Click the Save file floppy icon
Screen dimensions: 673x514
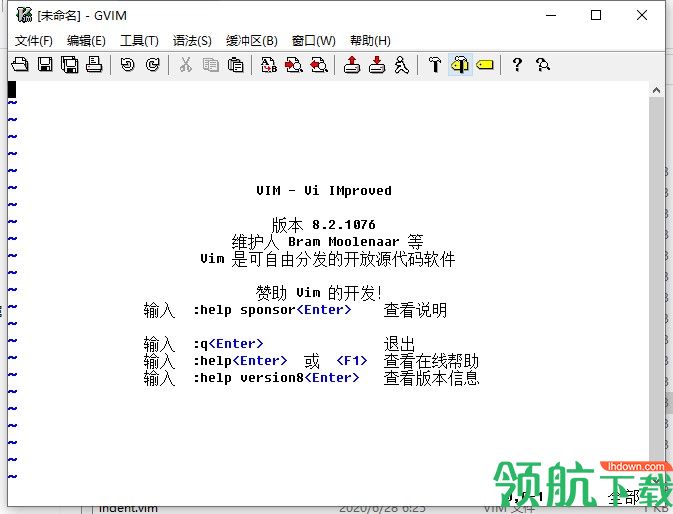click(x=45, y=65)
